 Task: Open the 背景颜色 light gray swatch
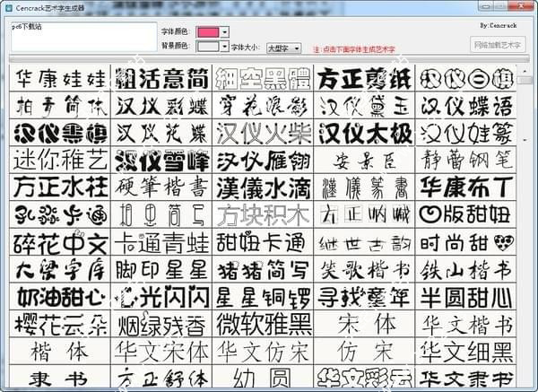tap(207, 47)
